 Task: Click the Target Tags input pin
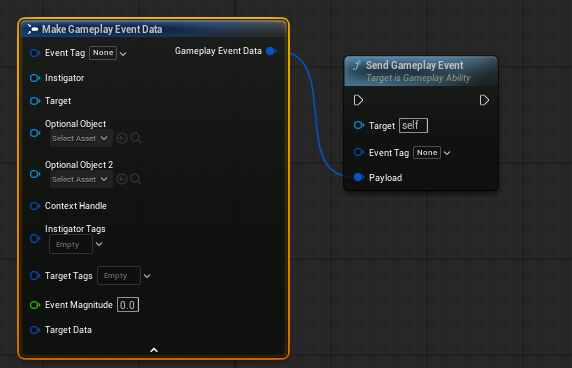click(35, 275)
